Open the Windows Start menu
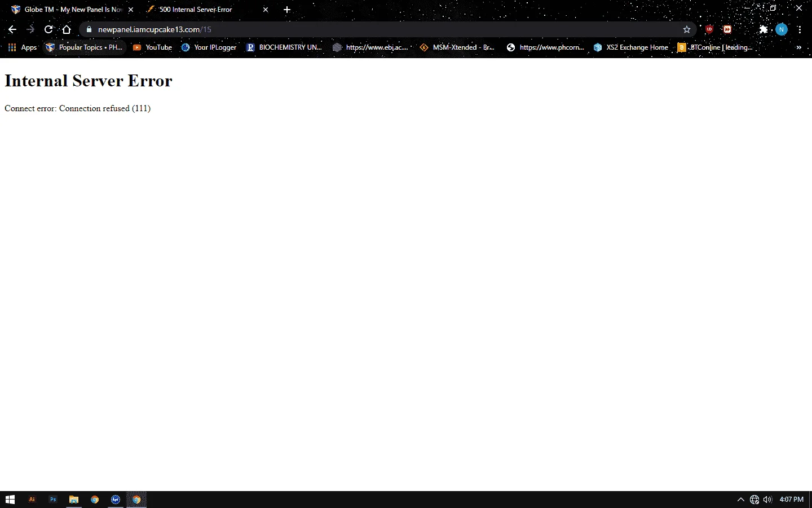The height and width of the screenshot is (508, 812). (10, 500)
